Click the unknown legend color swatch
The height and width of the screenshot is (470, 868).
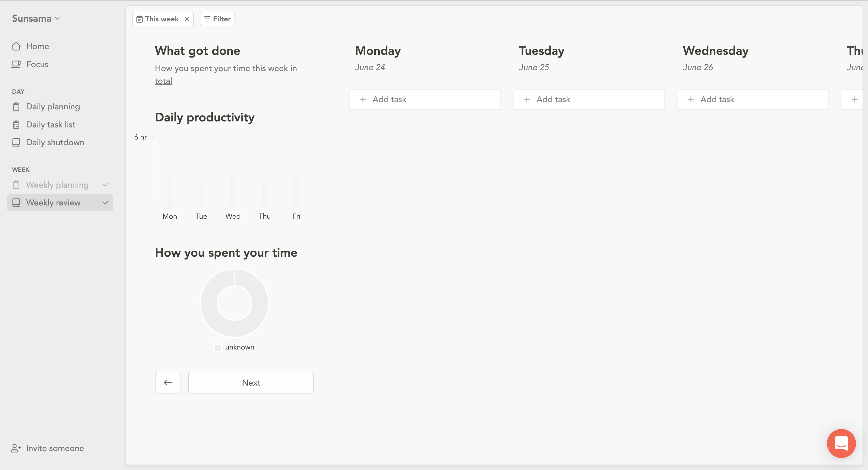point(218,347)
